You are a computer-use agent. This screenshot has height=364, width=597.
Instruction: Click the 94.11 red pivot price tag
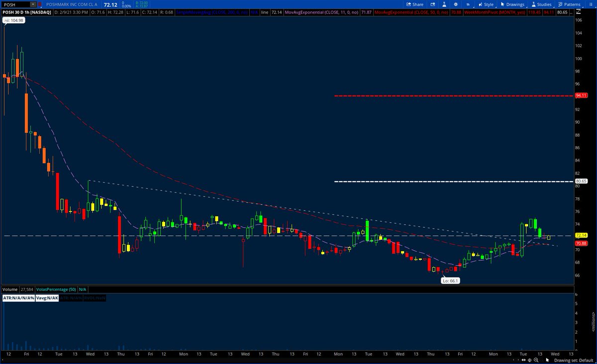[581, 95]
